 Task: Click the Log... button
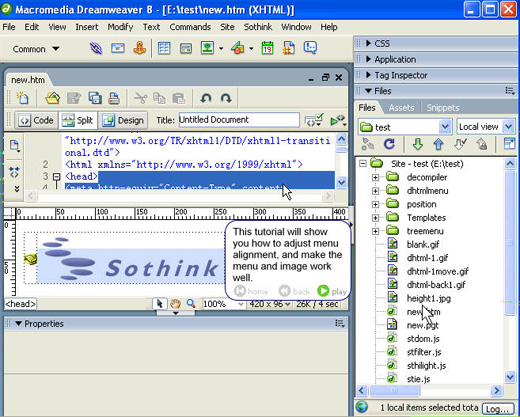[x=497, y=409]
